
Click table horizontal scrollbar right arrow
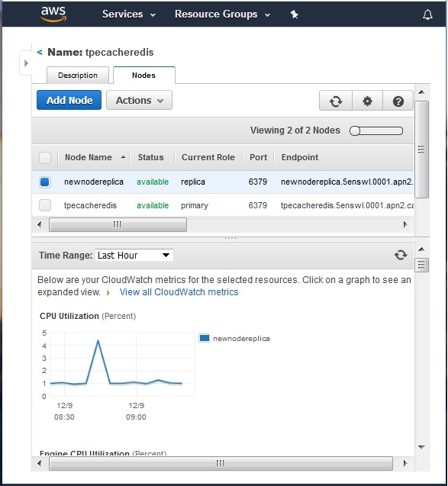405,224
